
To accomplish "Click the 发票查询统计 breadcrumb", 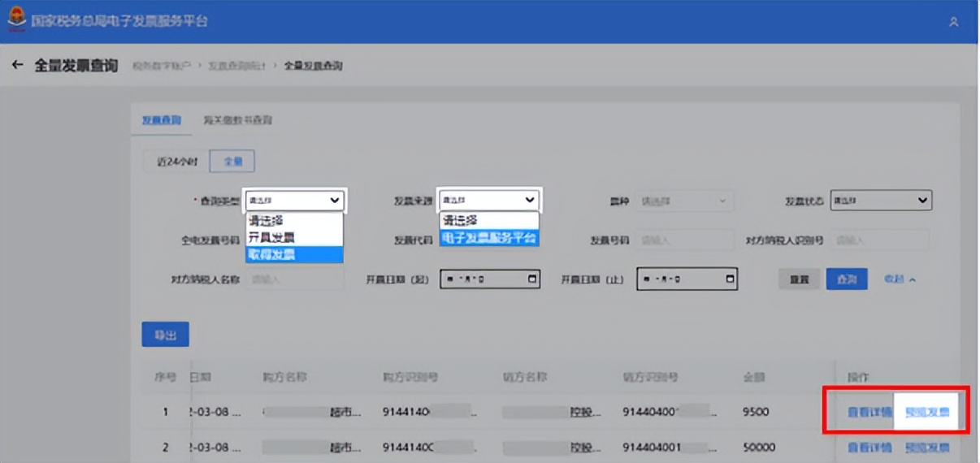I will coord(238,65).
